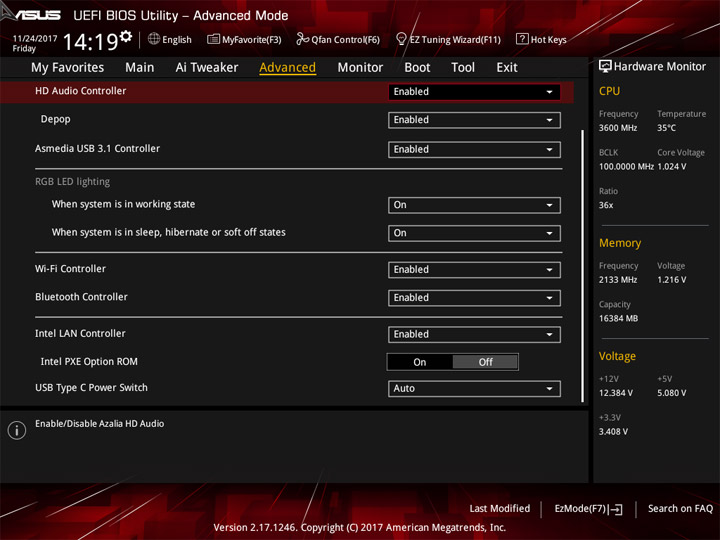Open the HD Audio Controller dropdown
This screenshot has height=540, width=720.
point(474,92)
